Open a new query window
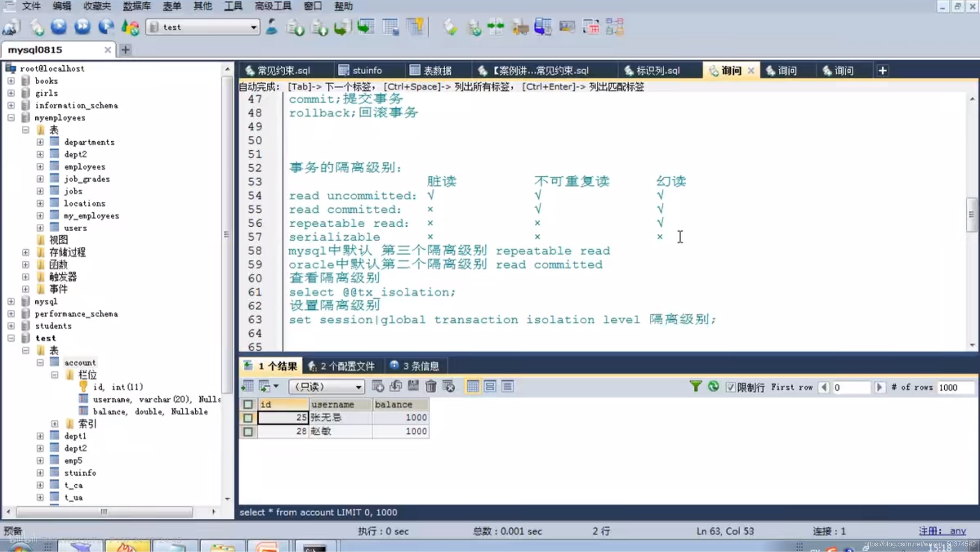This screenshot has height=552, width=980. pyautogui.click(x=882, y=70)
